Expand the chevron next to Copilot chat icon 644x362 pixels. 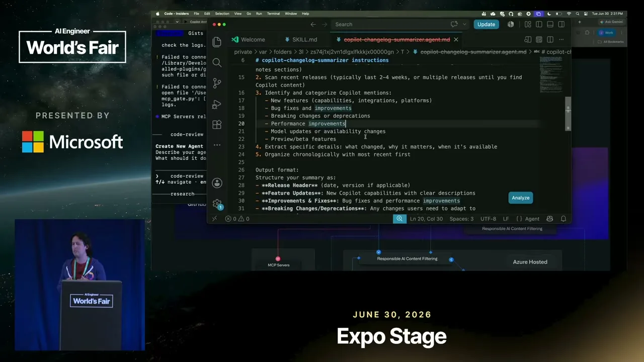(464, 24)
